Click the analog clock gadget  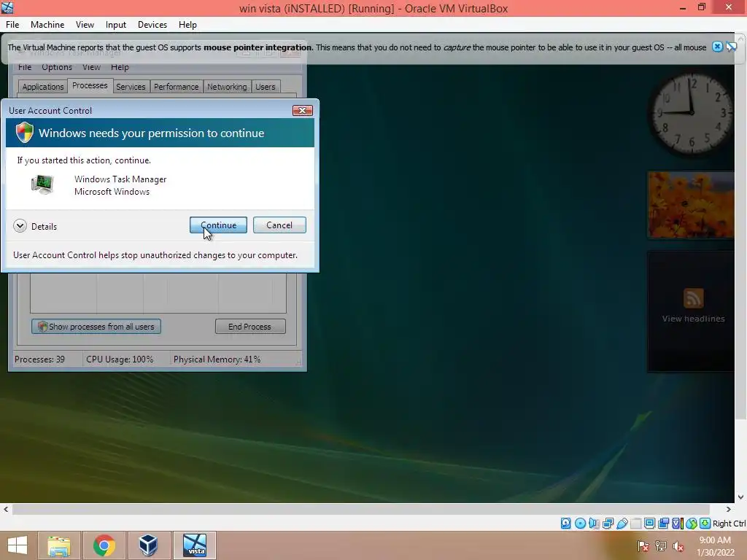pyautogui.click(x=691, y=114)
